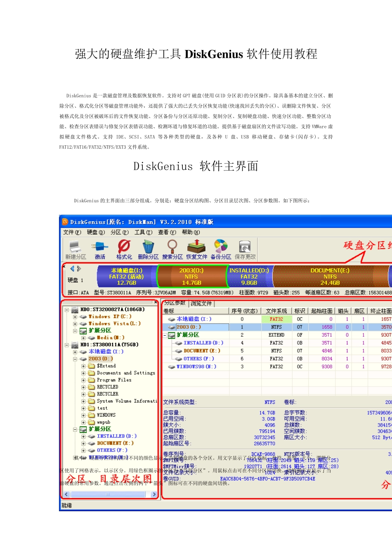Viewport: 392px width, 555px height.
Task: Select 本地磁盘(I:) under HD1 in tree
Action: point(106,352)
